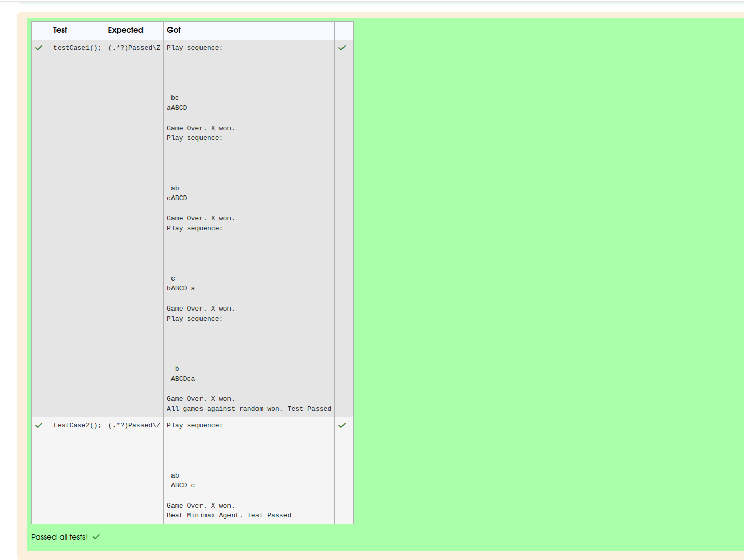
Task: Click the right green checkmark in testCase2 row
Action: [342, 425]
